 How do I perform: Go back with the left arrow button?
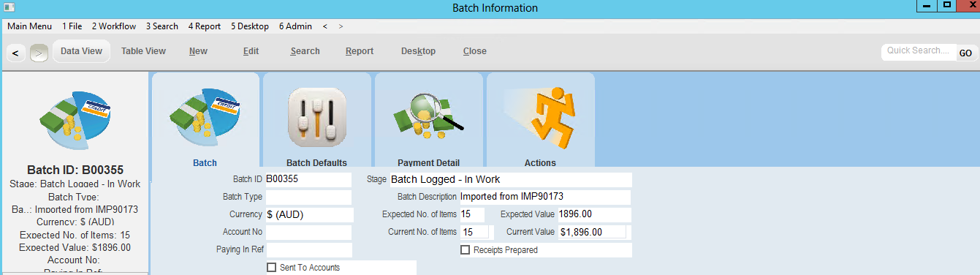[16, 53]
